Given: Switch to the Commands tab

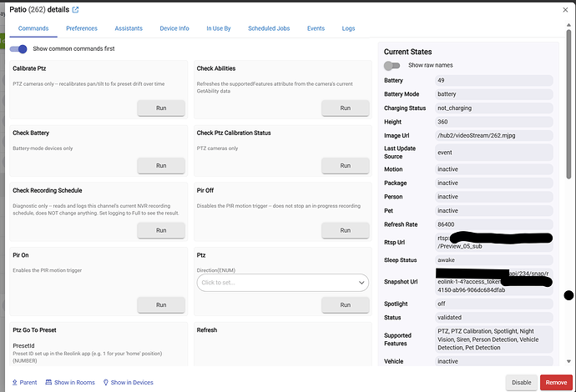Looking at the screenshot, I should (x=33, y=28).
